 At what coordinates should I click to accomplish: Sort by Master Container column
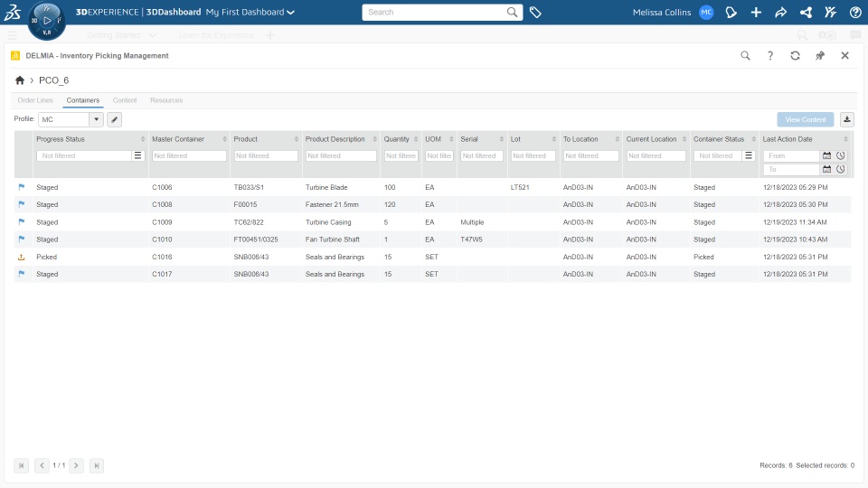point(225,139)
